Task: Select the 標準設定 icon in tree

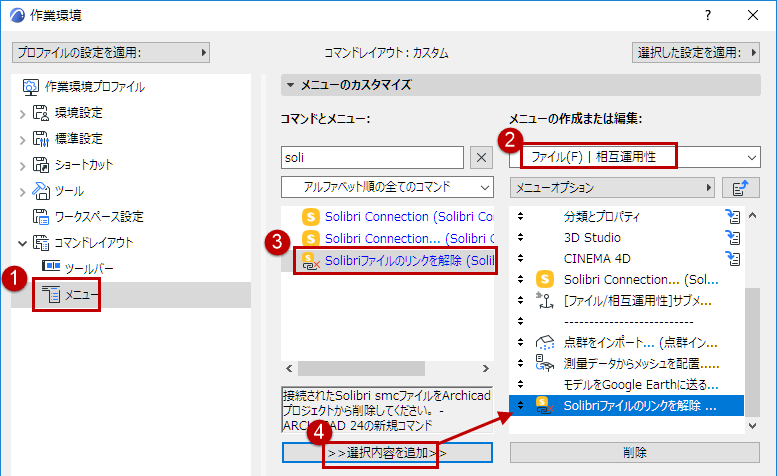Action: pyautogui.click(x=41, y=139)
